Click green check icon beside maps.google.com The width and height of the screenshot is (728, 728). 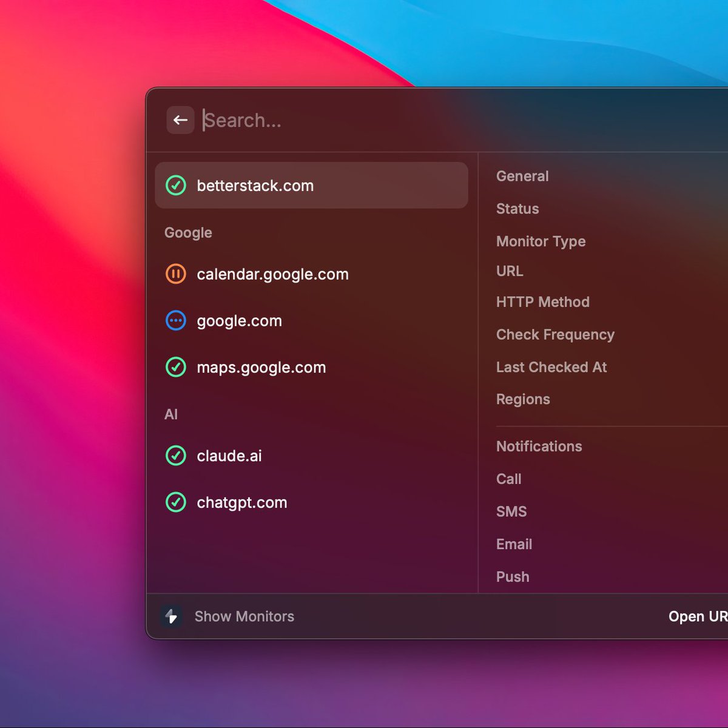click(176, 367)
